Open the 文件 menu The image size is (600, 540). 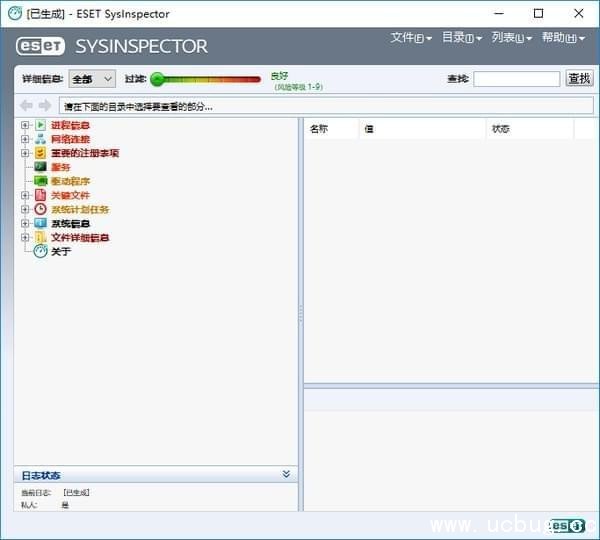pos(410,38)
